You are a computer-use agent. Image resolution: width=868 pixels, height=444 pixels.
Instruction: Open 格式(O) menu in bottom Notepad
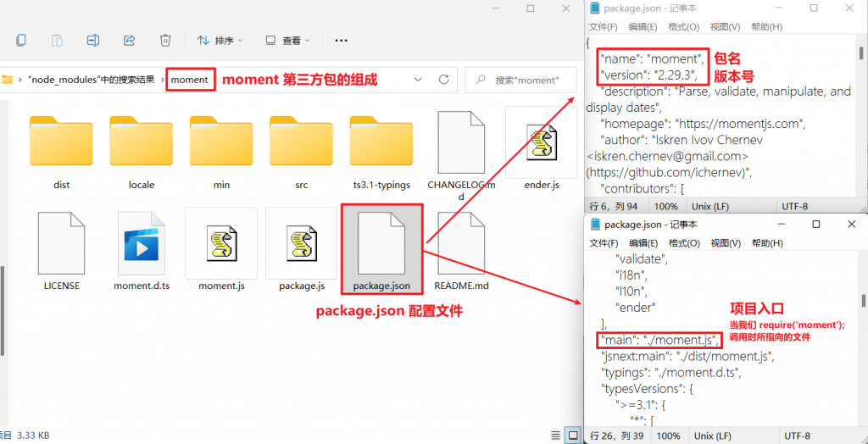(x=684, y=243)
